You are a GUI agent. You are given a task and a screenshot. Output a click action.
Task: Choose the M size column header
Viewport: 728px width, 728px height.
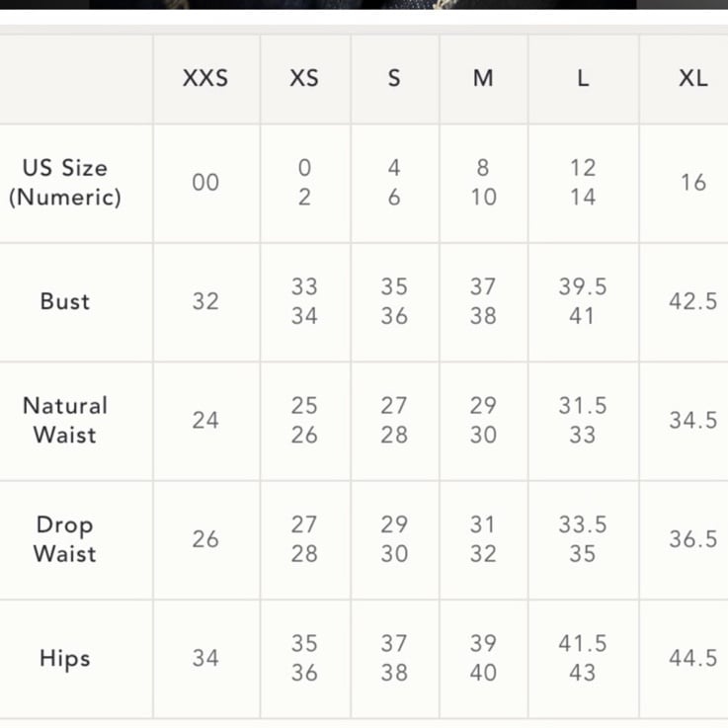click(x=483, y=78)
